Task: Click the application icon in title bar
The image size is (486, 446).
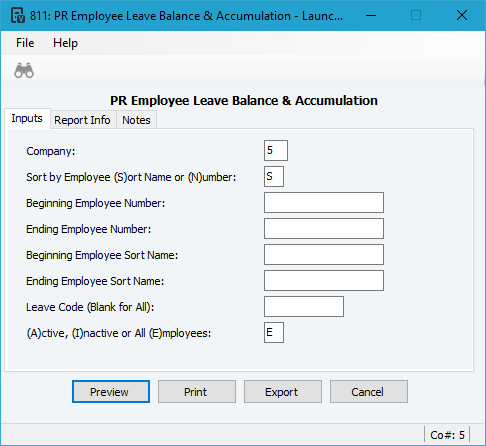Action: coord(18,15)
